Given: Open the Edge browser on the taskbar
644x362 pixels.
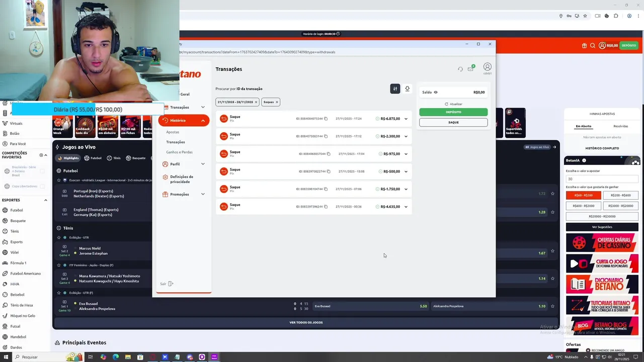Looking at the screenshot, I should (116, 357).
